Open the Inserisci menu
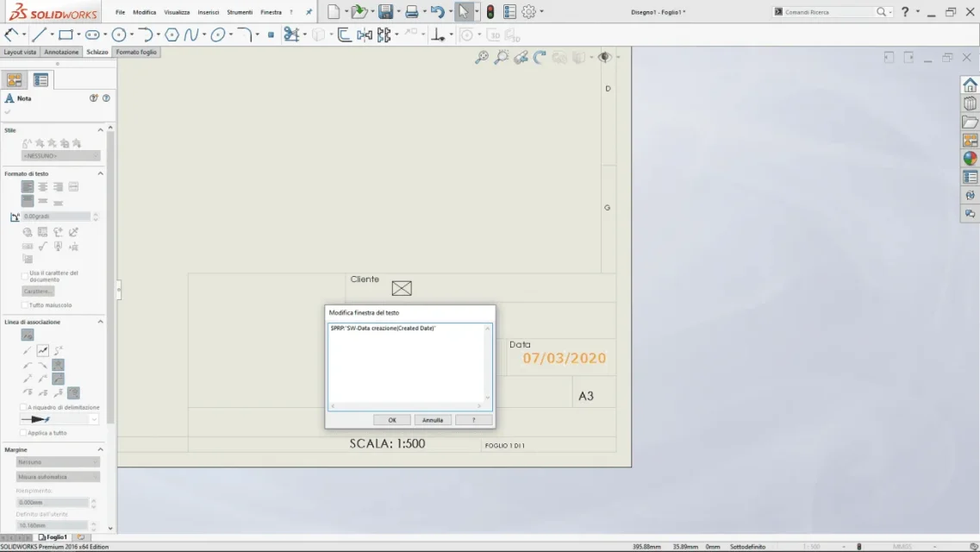The width and height of the screenshot is (980, 552). [x=208, y=12]
